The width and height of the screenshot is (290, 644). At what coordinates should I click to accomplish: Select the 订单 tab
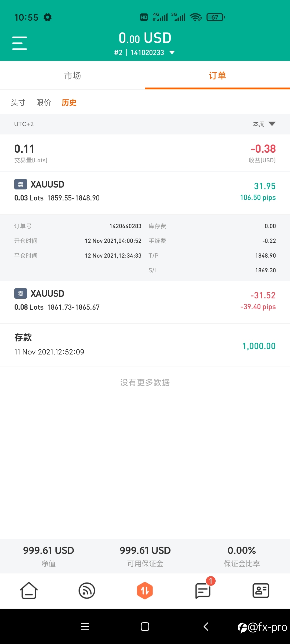click(218, 75)
